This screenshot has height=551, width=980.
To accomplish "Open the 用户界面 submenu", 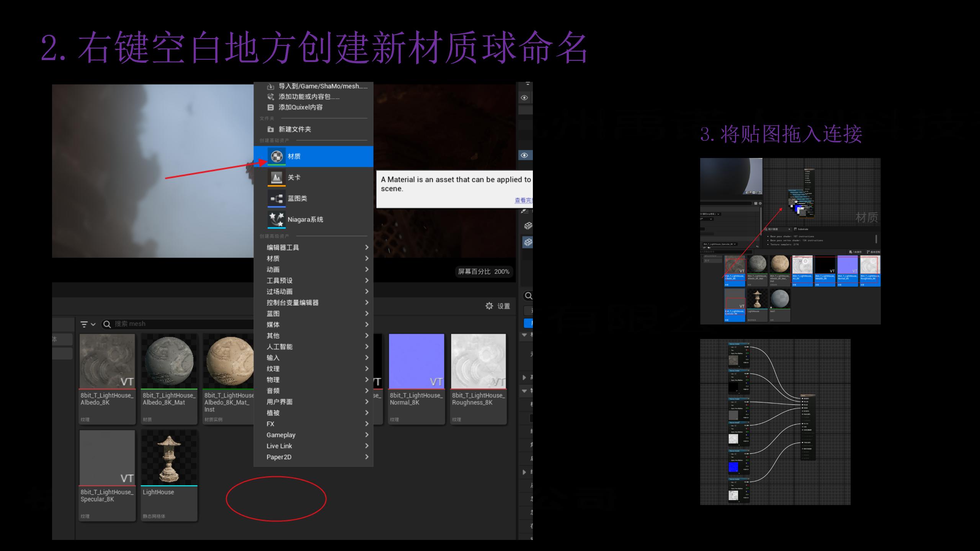I will point(313,402).
